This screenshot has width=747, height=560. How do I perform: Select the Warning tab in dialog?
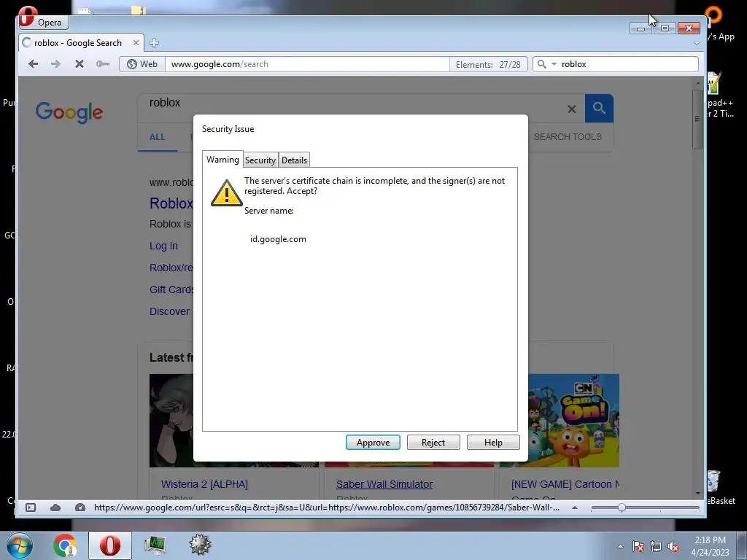point(222,160)
